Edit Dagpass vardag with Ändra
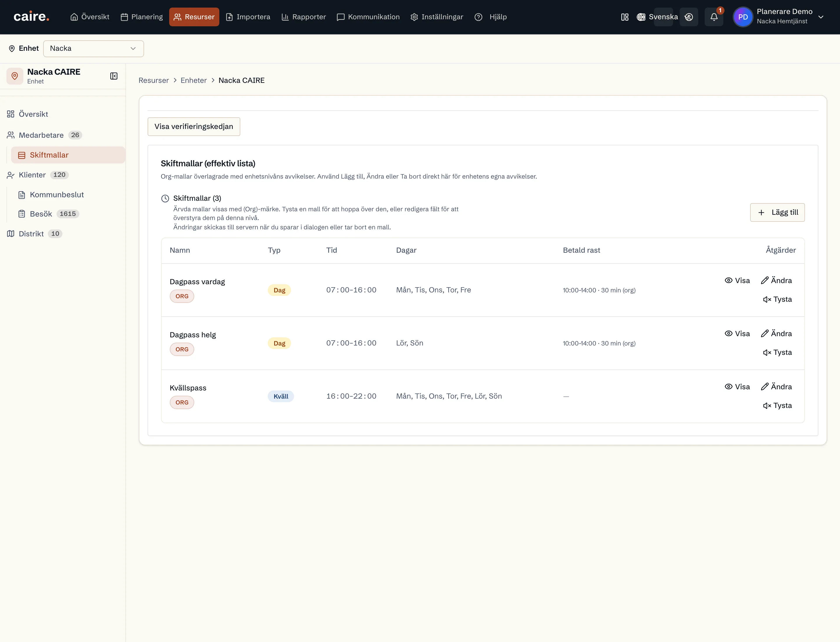Screen dimensions: 840x642 pos(776,280)
